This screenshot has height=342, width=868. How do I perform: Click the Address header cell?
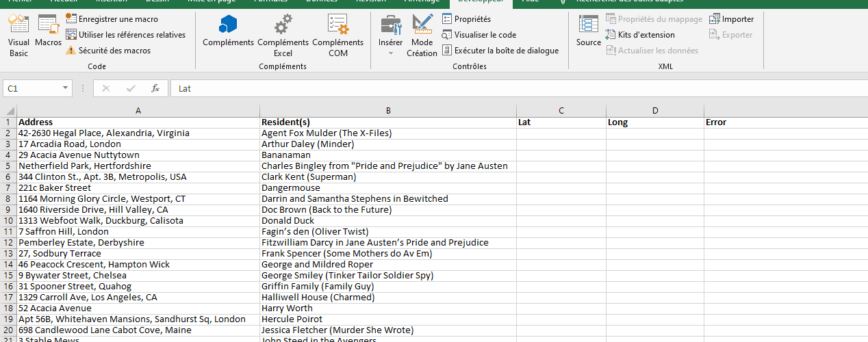point(138,122)
